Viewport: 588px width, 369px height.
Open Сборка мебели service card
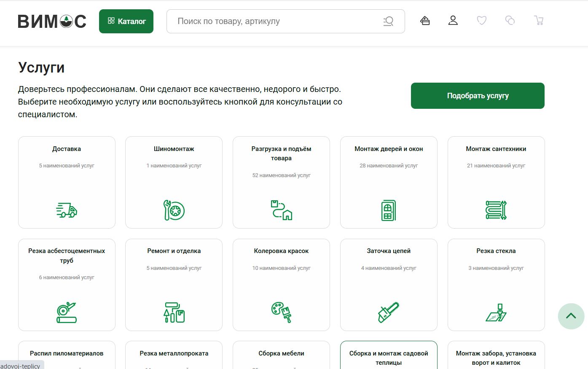[x=281, y=353]
